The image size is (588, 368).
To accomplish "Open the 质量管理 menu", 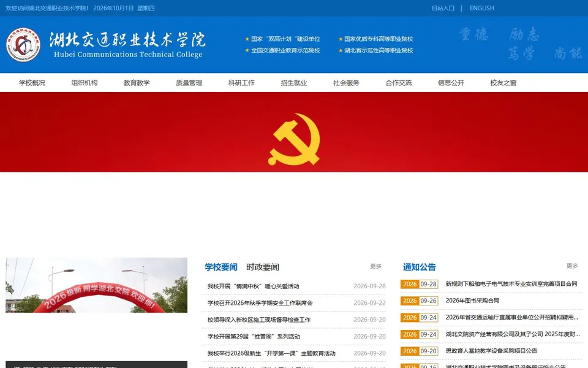I will (x=189, y=83).
